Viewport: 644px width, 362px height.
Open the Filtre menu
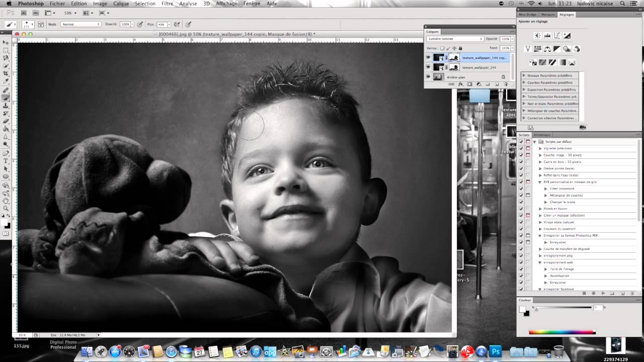pos(167,4)
